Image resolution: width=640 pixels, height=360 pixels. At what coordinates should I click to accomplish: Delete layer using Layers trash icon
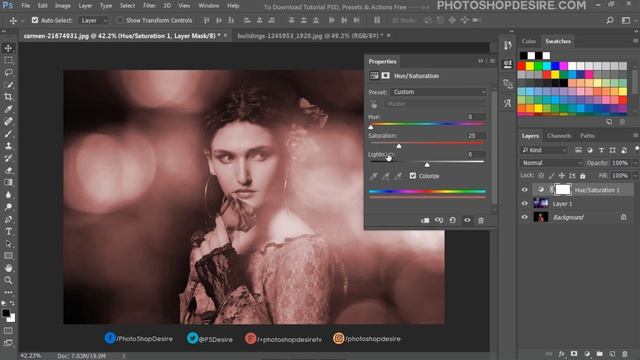click(x=624, y=354)
